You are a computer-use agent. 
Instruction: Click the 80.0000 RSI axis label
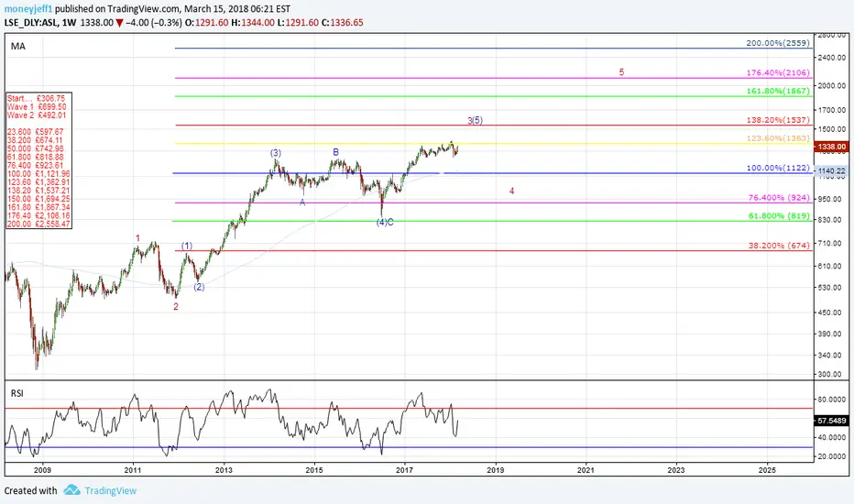pyautogui.click(x=832, y=400)
